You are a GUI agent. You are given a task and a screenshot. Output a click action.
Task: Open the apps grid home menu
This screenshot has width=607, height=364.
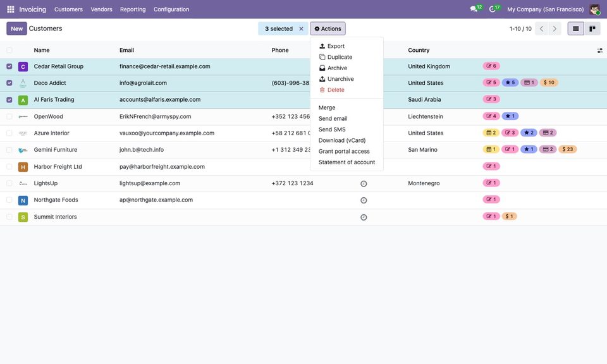coord(11,9)
